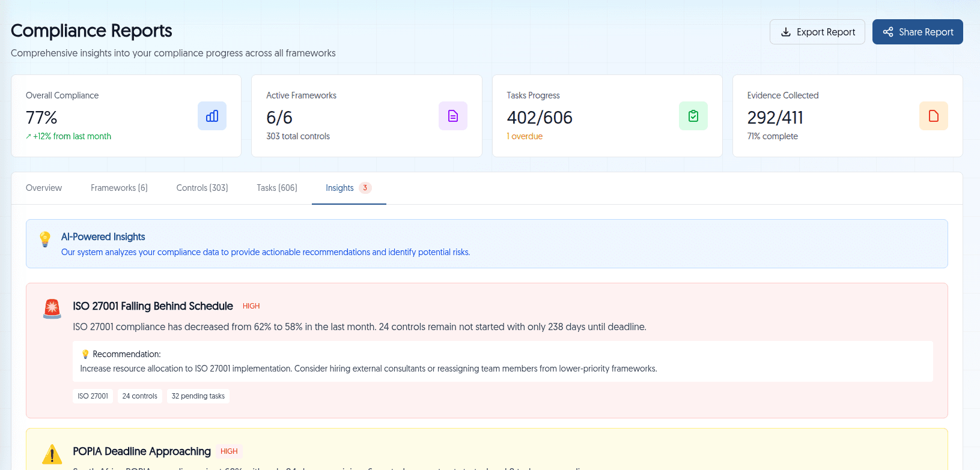Image resolution: width=980 pixels, height=470 pixels.
Task: Click the small lightbulb next to Recommendation
Action: coord(85,354)
